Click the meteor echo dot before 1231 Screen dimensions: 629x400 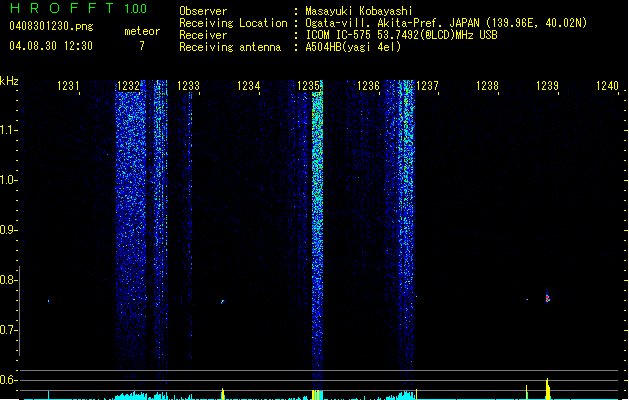(x=49, y=301)
